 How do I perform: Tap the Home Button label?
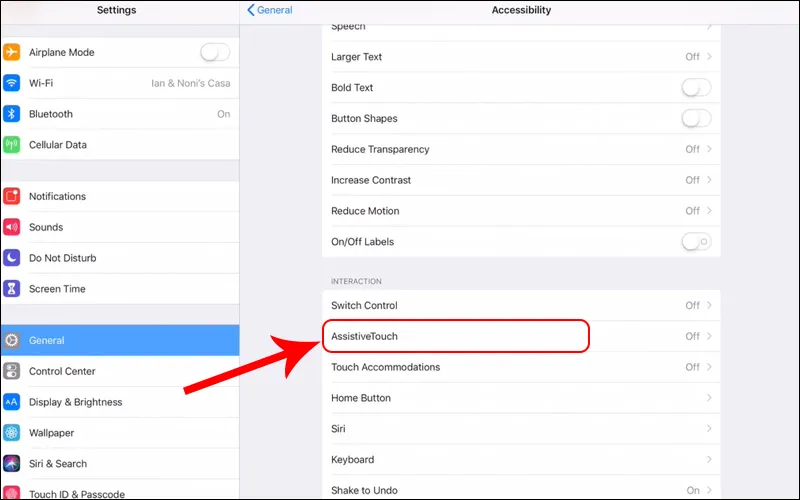point(361,397)
